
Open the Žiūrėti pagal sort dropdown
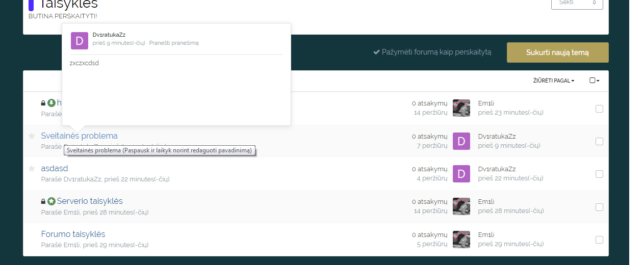[554, 81]
